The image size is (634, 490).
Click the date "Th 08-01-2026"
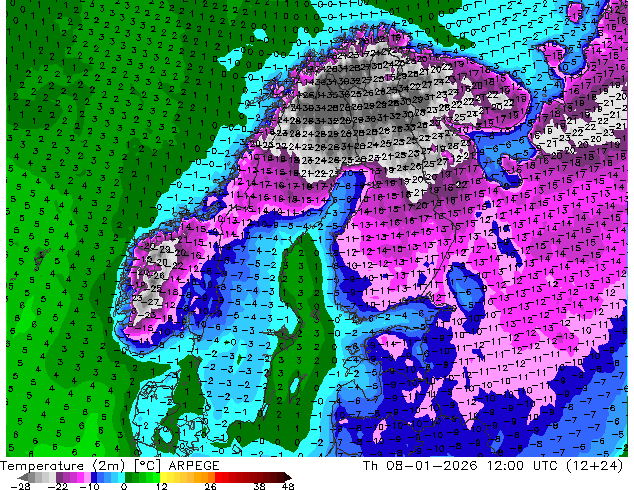pyautogui.click(x=420, y=466)
